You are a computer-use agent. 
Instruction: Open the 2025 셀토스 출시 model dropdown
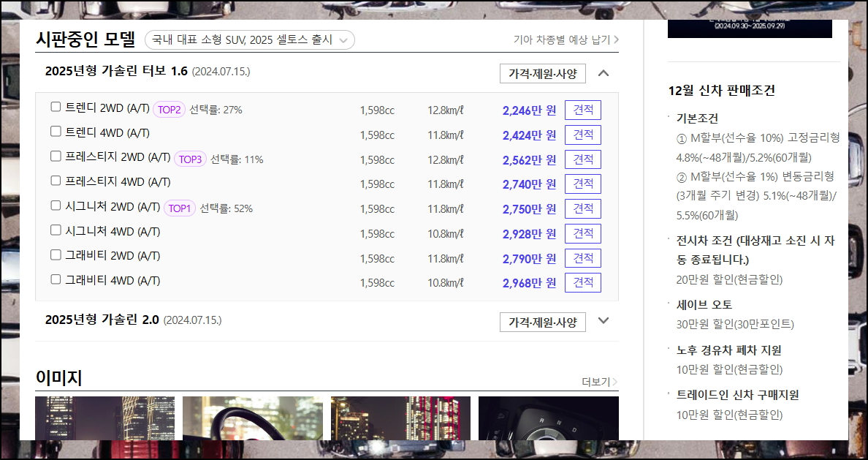[250, 40]
